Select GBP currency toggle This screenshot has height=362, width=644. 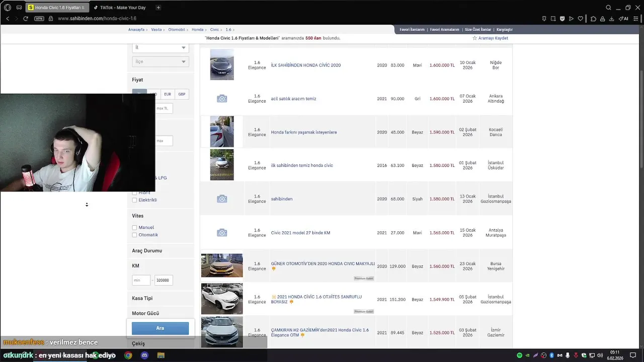(182, 94)
